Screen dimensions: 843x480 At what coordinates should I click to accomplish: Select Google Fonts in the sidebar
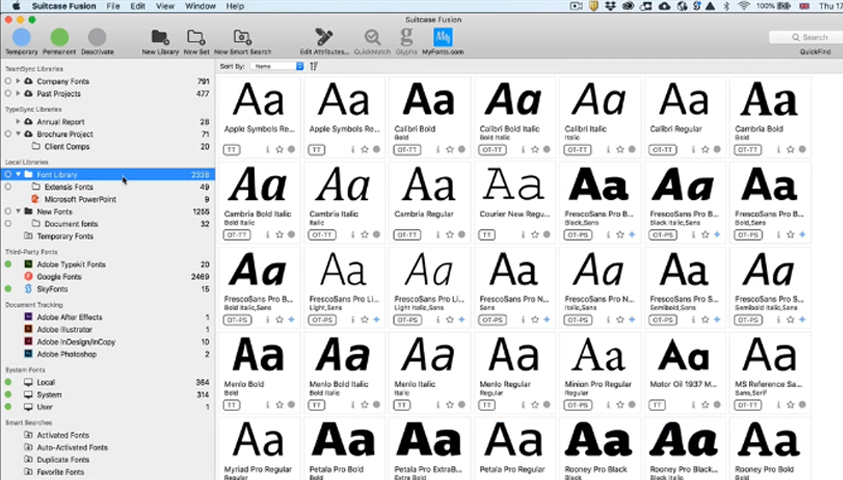(x=59, y=276)
